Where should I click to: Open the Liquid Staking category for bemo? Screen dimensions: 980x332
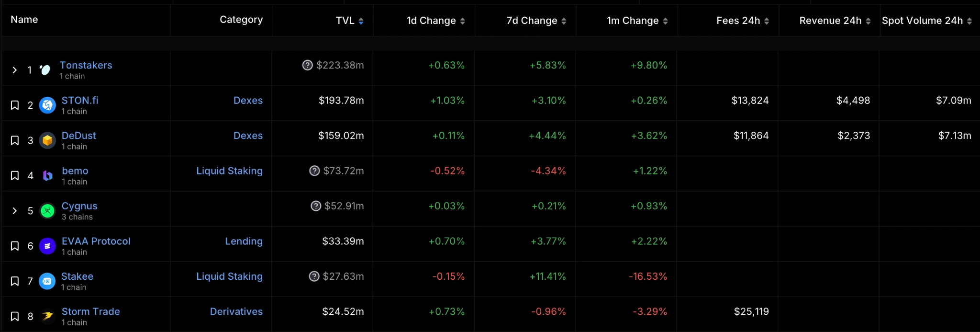click(229, 171)
